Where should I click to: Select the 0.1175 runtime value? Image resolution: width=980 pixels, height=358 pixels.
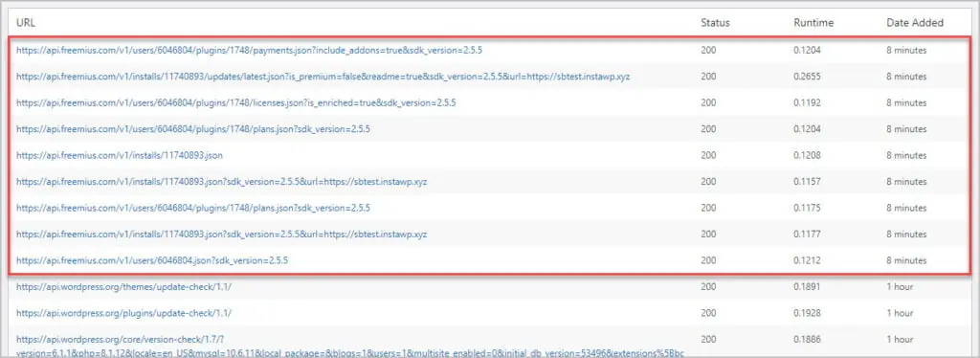(807, 208)
